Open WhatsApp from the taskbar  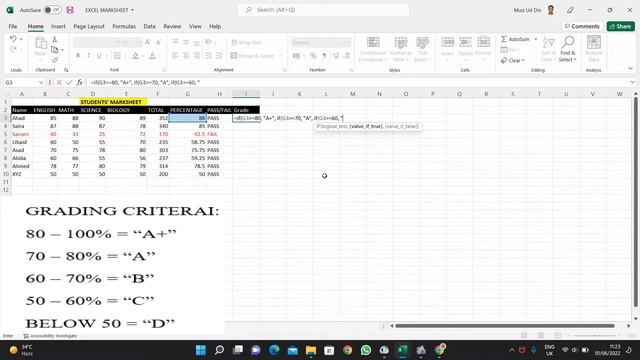[x=366, y=350]
